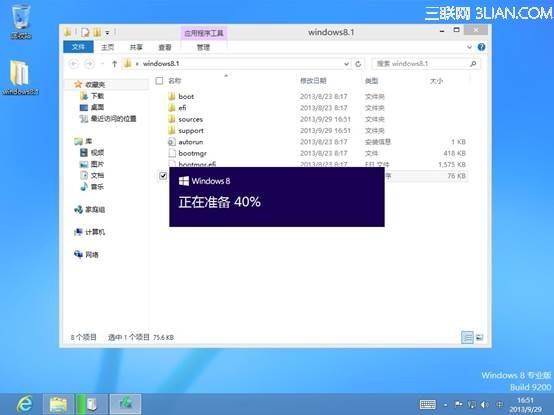
Task: Switch to large icons view in the status bar
Action: click(479, 337)
